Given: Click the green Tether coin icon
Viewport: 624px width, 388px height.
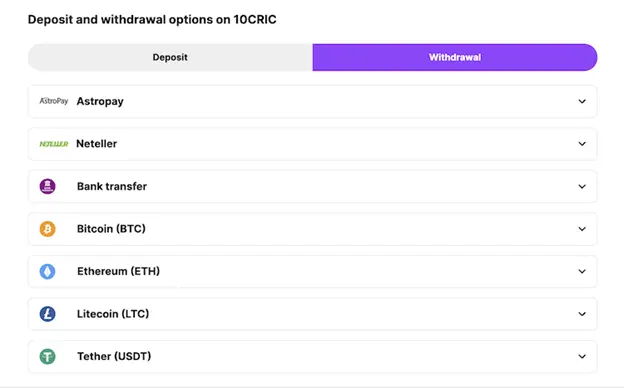Looking at the screenshot, I should 47,357.
